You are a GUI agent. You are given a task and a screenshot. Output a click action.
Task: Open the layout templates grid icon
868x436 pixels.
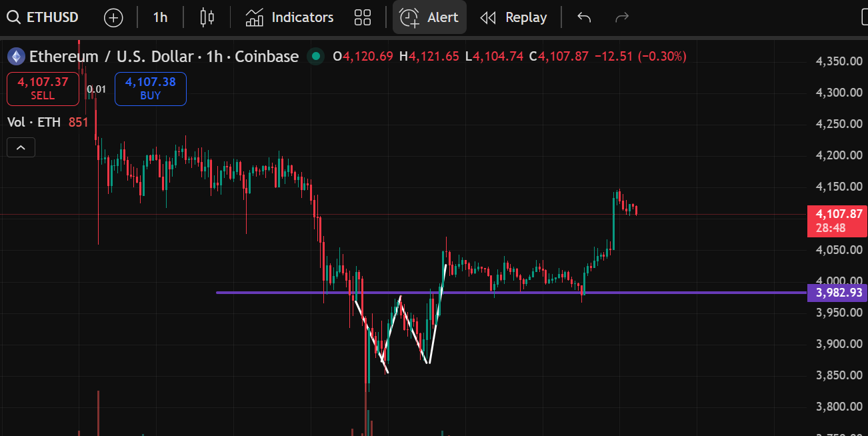(x=363, y=18)
